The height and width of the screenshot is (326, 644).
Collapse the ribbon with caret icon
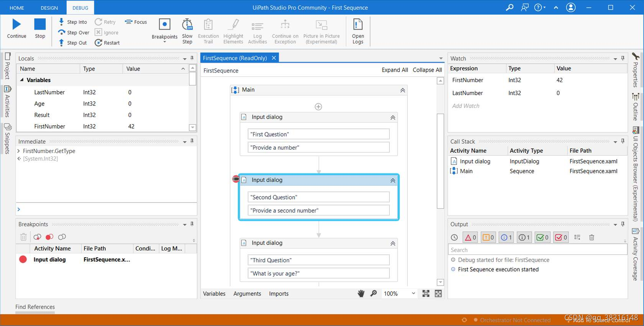556,7
